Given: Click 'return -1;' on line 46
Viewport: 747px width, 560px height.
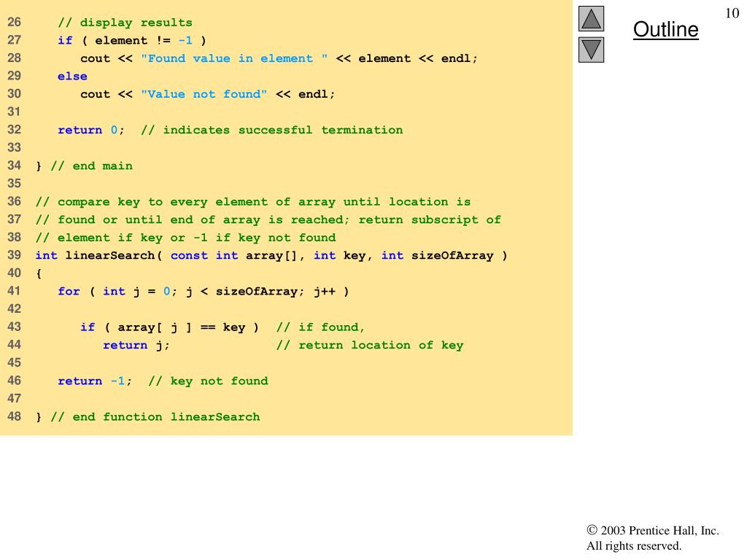Looking at the screenshot, I should point(95,381).
